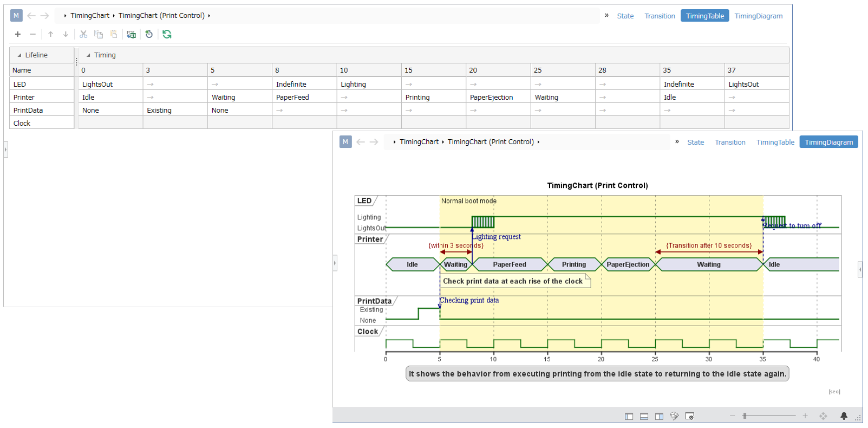This screenshot has height=428, width=868.
Task: Click the TimingChart breadcrumb in the timing table window
Action: pos(90,16)
